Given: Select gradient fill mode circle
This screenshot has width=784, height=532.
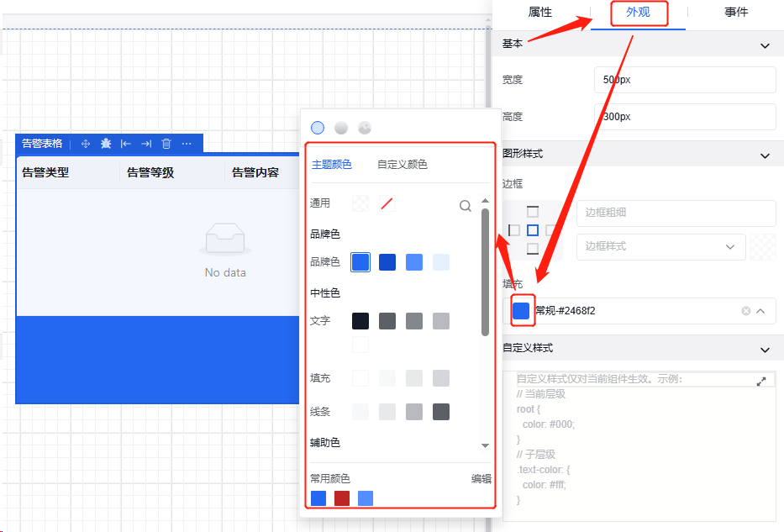Looking at the screenshot, I should coord(341,128).
